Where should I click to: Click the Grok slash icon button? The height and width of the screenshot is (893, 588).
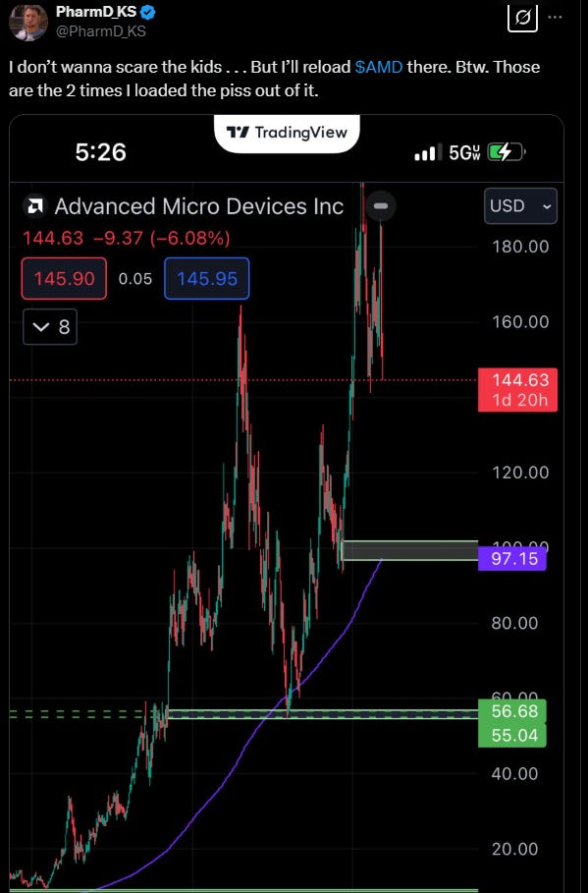pos(522,17)
